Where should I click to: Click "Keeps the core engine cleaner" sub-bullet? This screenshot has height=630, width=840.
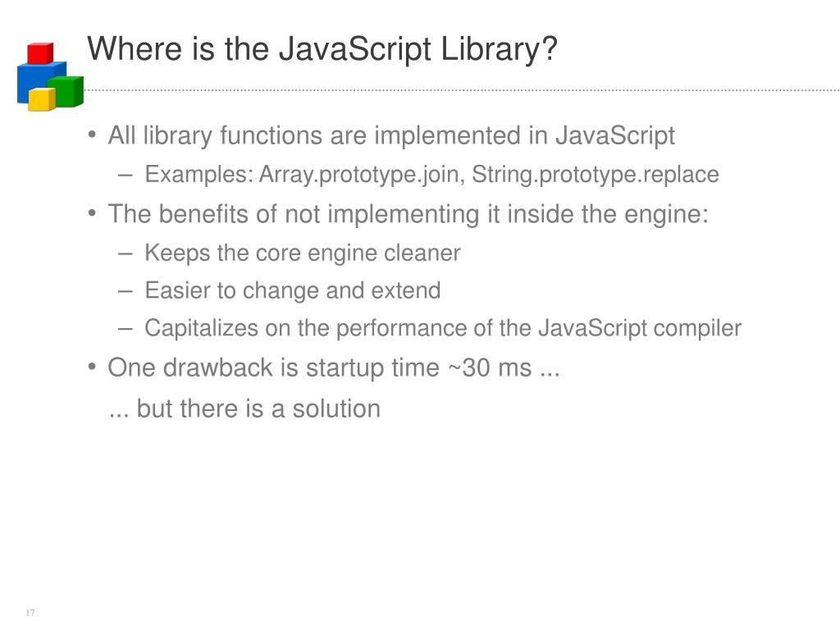click(x=302, y=253)
